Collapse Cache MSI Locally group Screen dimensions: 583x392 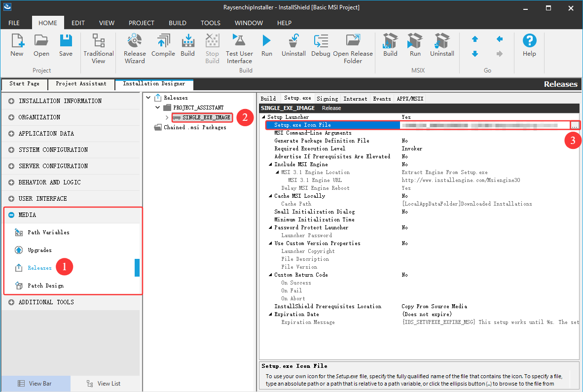[x=270, y=196]
